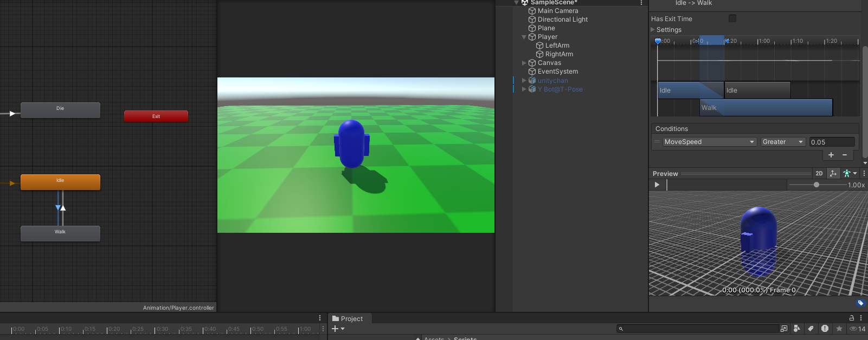
Task: Select the Project tab
Action: click(347, 319)
